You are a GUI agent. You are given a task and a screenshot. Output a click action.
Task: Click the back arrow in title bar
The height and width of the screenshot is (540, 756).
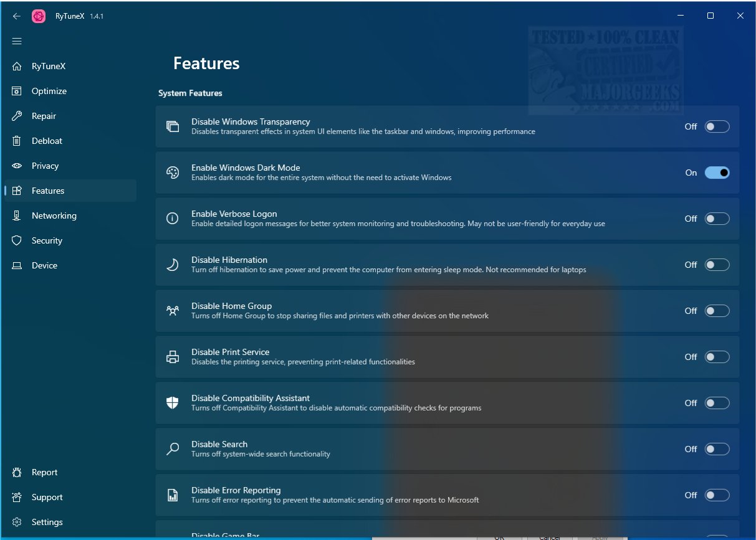pyautogui.click(x=17, y=16)
